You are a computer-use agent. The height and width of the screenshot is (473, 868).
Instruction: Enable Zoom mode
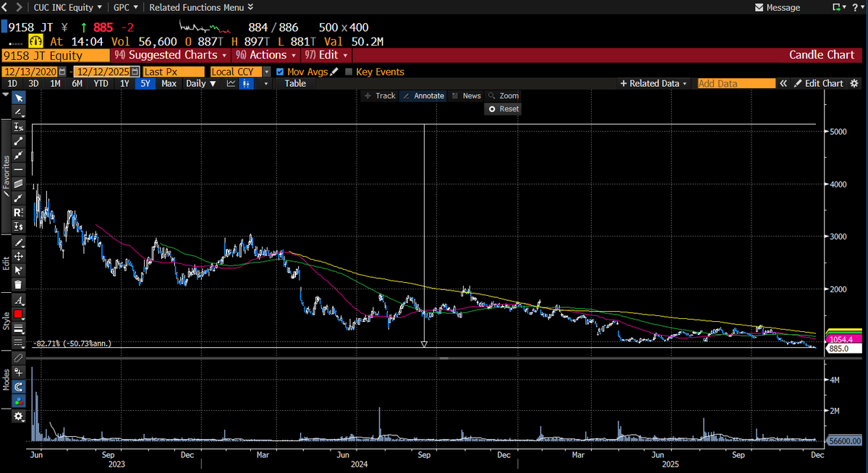(503, 95)
